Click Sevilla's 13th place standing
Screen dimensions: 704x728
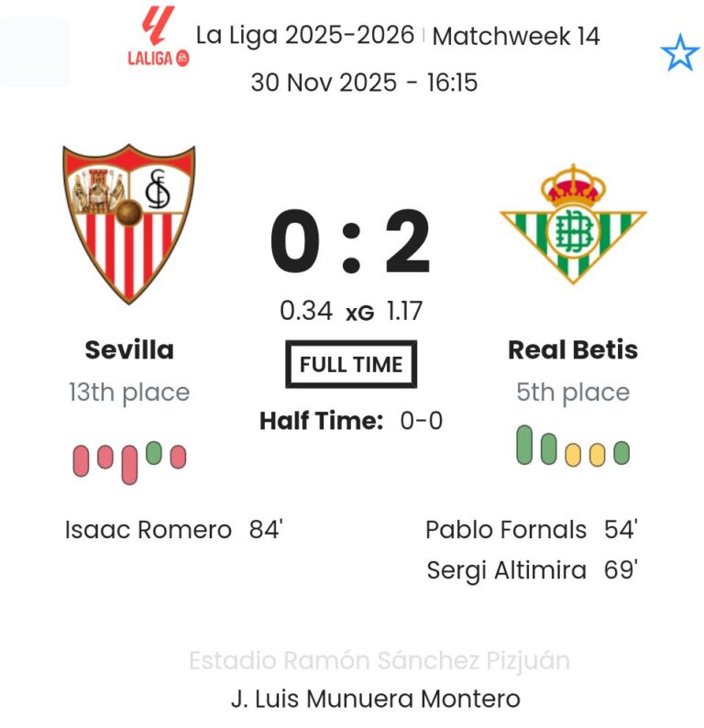[x=129, y=392]
